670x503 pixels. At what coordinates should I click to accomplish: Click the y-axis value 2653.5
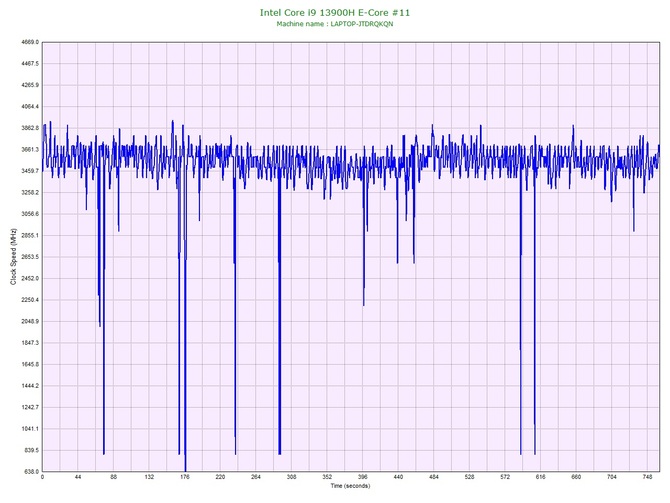(30, 257)
